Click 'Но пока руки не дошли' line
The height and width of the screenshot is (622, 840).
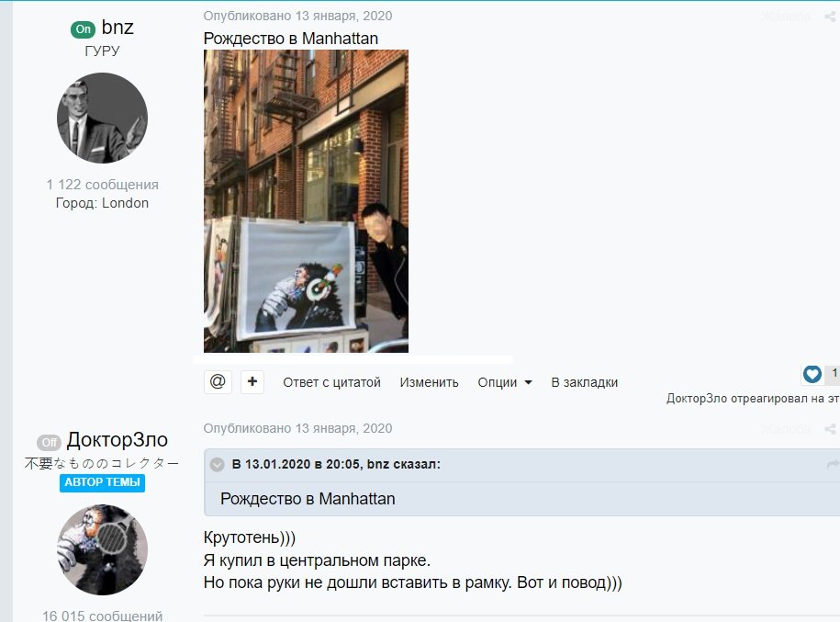click(412, 582)
